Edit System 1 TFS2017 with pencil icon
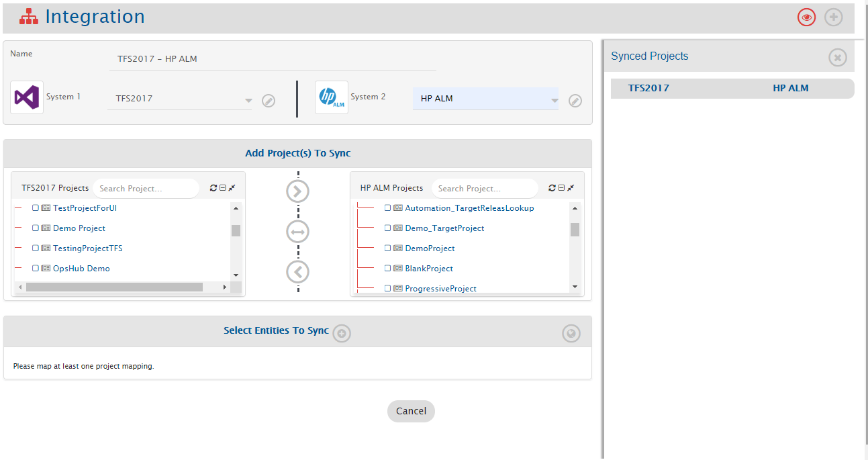868x460 pixels. pyautogui.click(x=269, y=101)
